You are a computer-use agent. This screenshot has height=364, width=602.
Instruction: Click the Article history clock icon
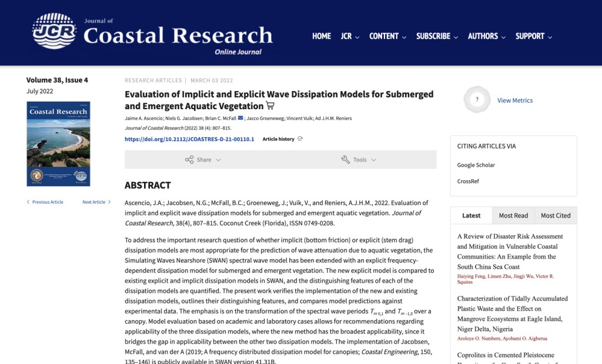pyautogui.click(x=300, y=139)
